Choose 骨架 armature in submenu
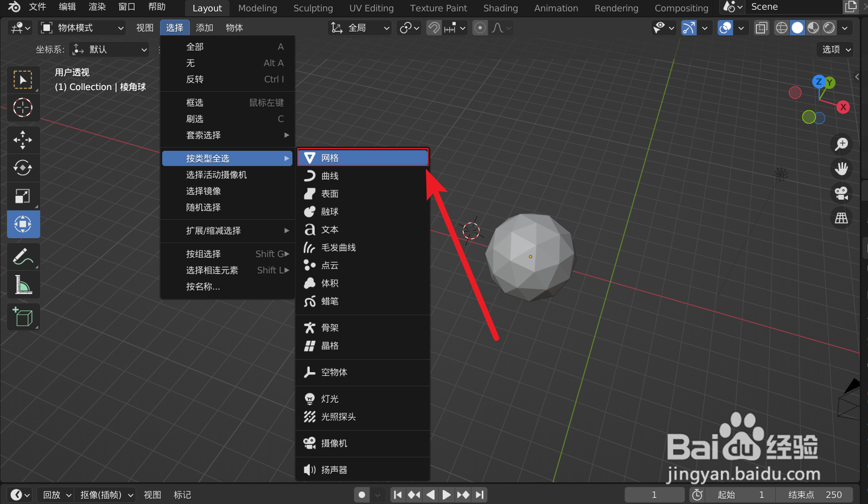 [x=362, y=328]
